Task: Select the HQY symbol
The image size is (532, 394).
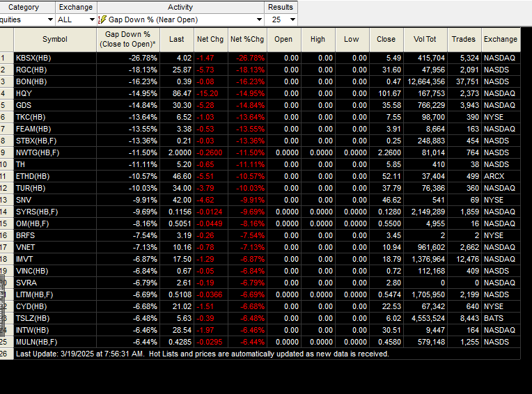Action: (x=24, y=93)
